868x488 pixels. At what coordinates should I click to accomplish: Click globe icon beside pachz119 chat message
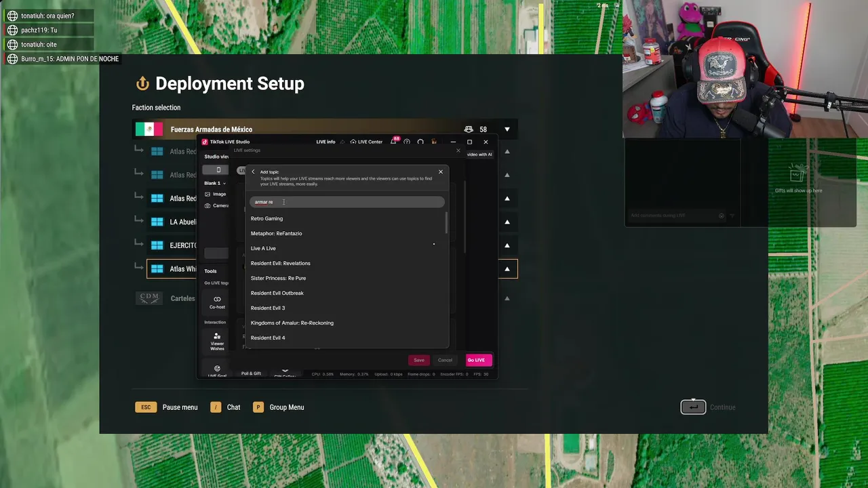(x=12, y=30)
